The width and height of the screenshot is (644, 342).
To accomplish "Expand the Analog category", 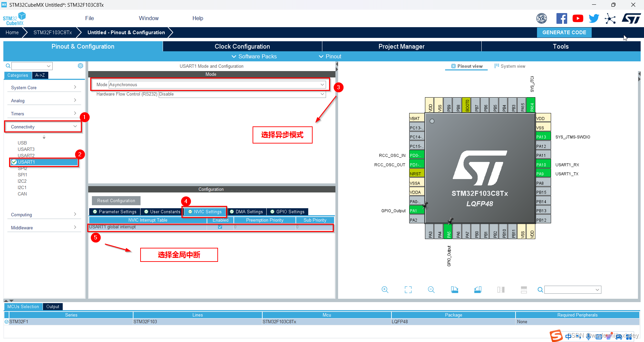I will [44, 101].
